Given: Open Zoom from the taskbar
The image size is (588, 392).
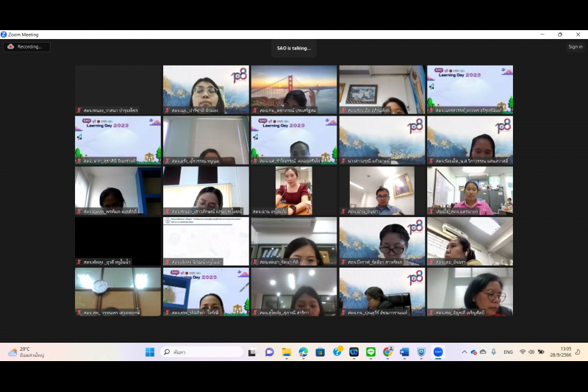Looking at the screenshot, I should pos(438,352).
